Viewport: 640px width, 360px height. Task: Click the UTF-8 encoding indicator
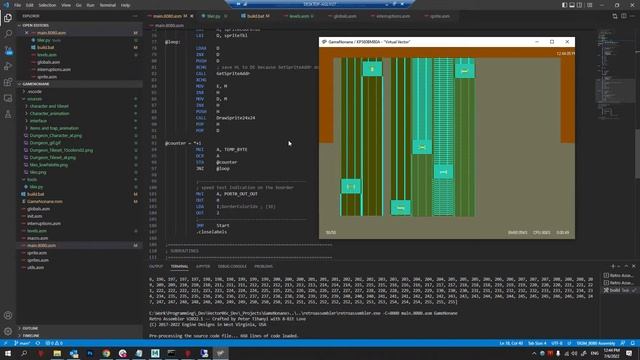click(x=557, y=343)
